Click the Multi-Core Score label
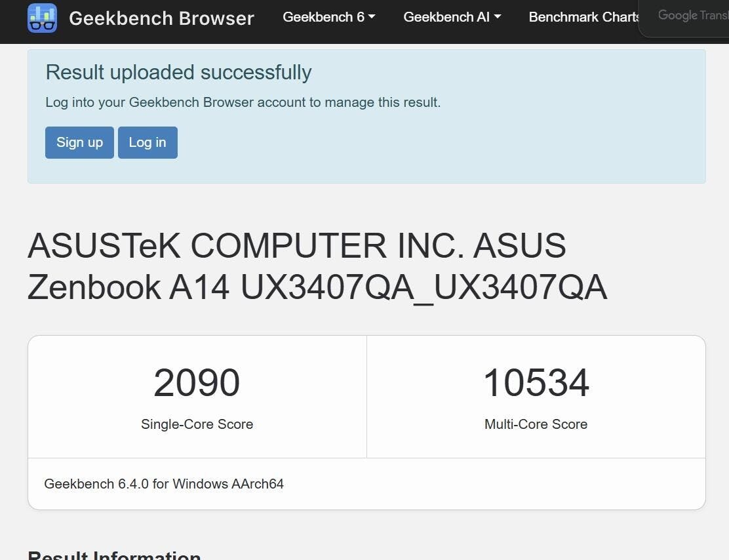The height and width of the screenshot is (560, 729). pos(536,424)
